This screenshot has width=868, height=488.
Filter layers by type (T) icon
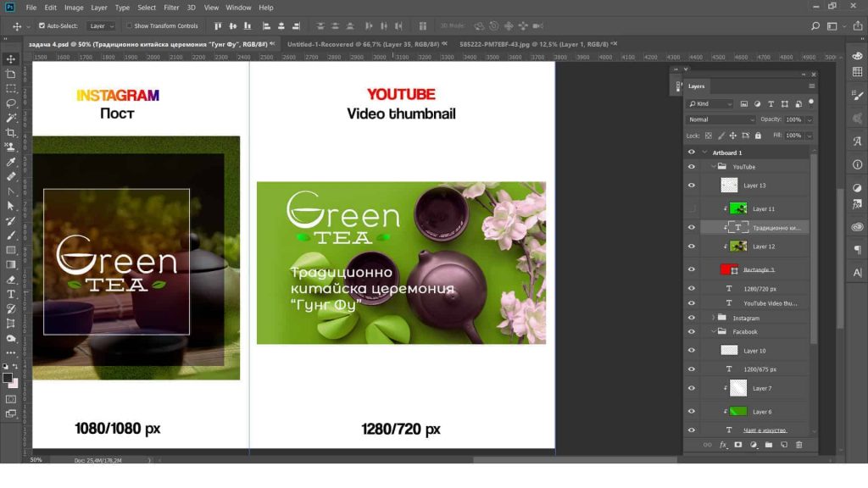coord(771,104)
